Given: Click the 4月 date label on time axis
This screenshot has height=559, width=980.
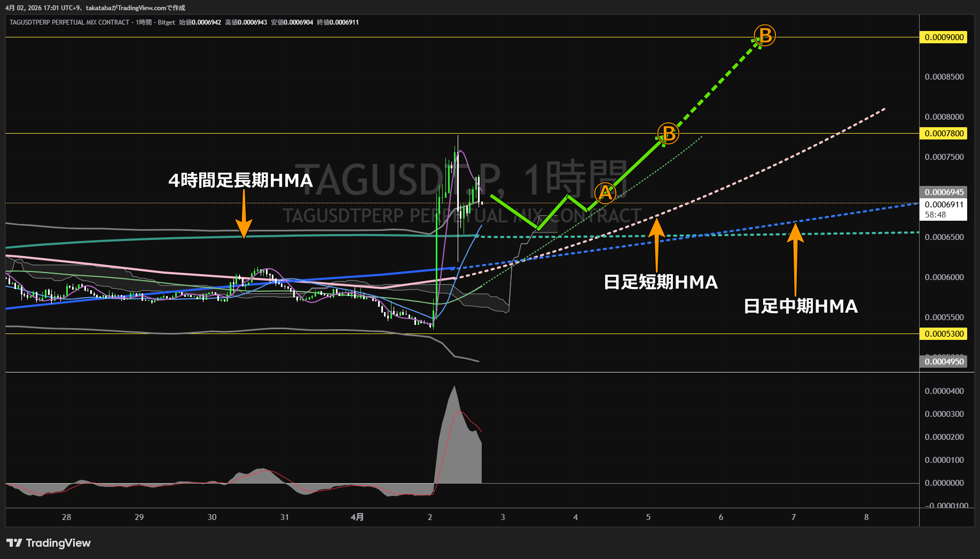Looking at the screenshot, I should click(357, 517).
